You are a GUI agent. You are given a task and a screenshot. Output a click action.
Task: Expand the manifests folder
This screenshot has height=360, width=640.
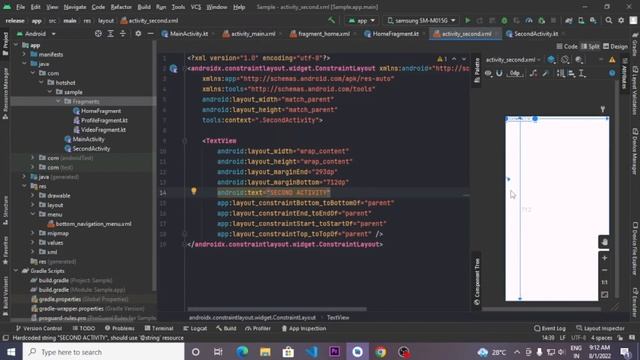click(24, 54)
